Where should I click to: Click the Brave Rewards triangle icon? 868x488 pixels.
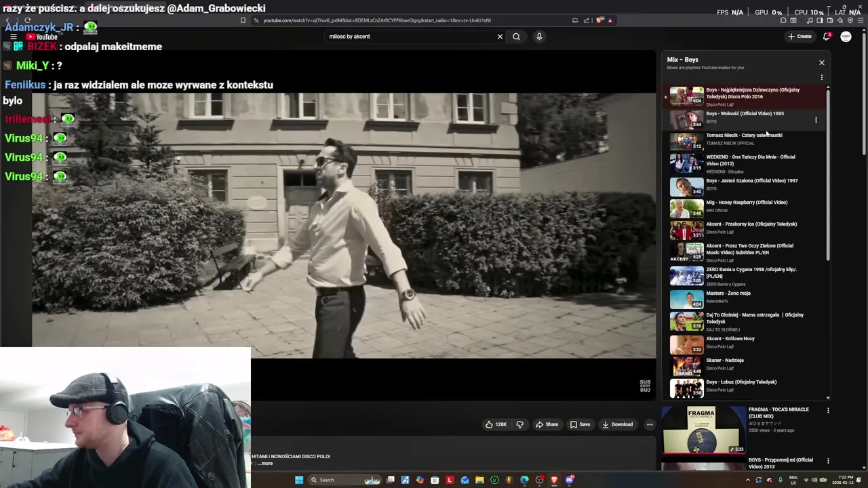tap(610, 20)
